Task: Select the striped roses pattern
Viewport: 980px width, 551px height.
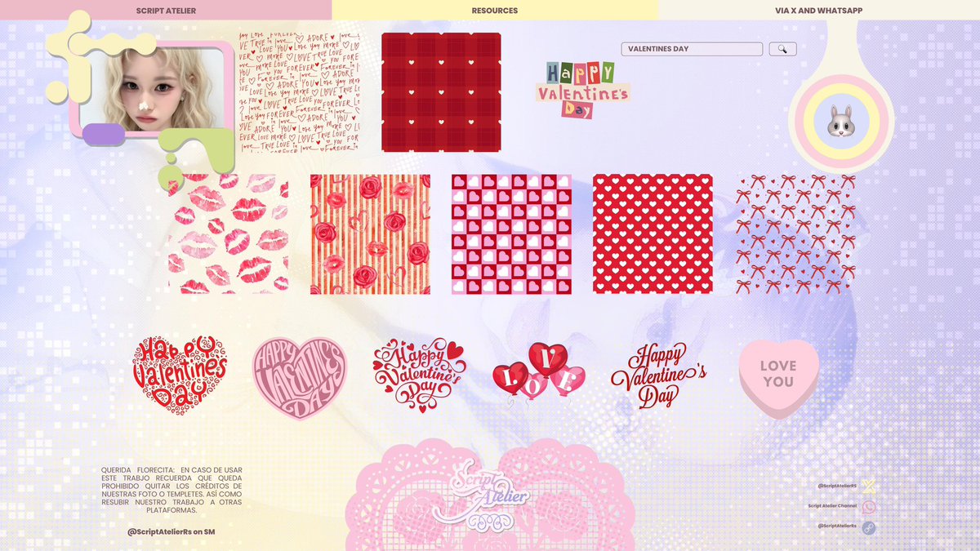Action: [370, 233]
